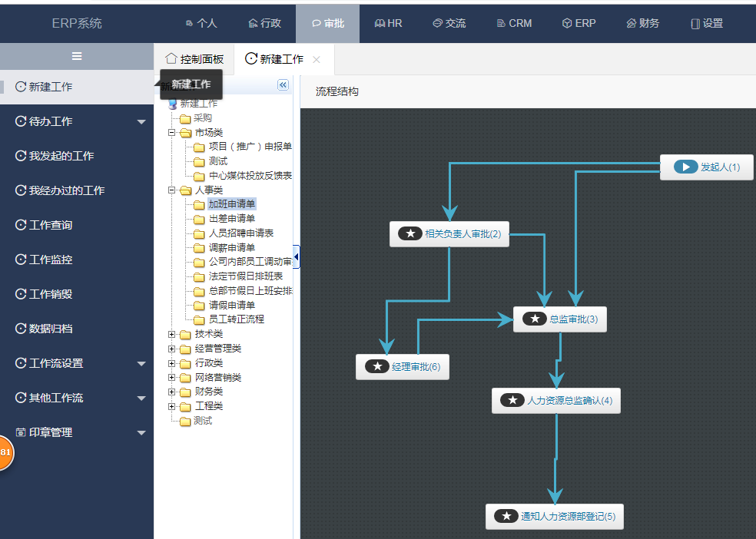Screen dimensions: 756x539
Task: Switch to the 控制面板 tab
Action: [194, 59]
